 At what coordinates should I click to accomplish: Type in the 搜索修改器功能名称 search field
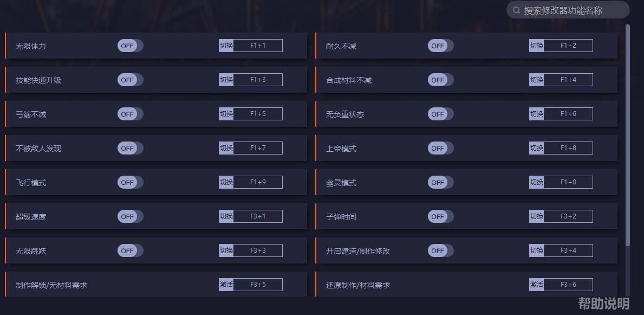[x=569, y=10]
